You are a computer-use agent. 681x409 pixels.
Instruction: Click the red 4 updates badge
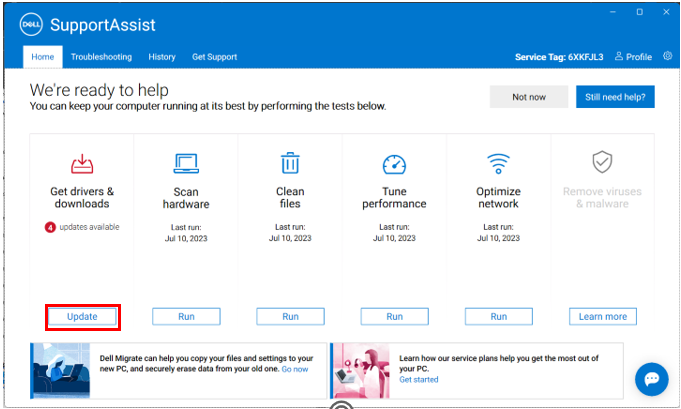tap(50, 227)
